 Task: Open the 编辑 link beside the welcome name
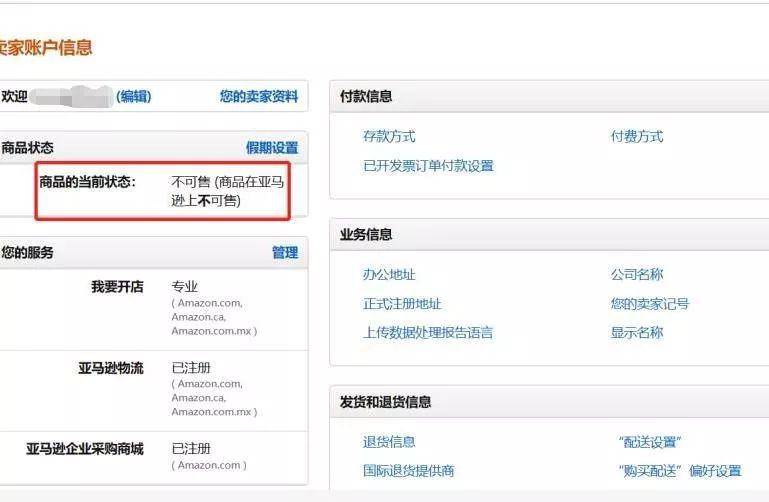click(133, 96)
